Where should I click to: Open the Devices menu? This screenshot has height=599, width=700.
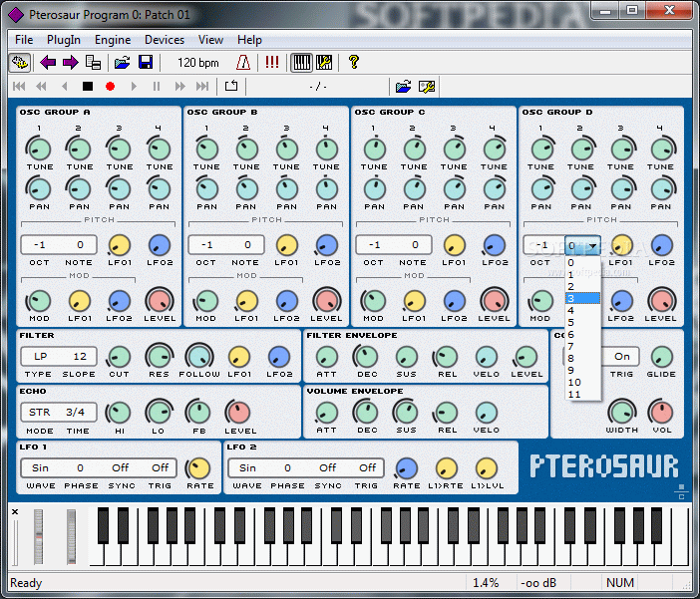coord(165,40)
